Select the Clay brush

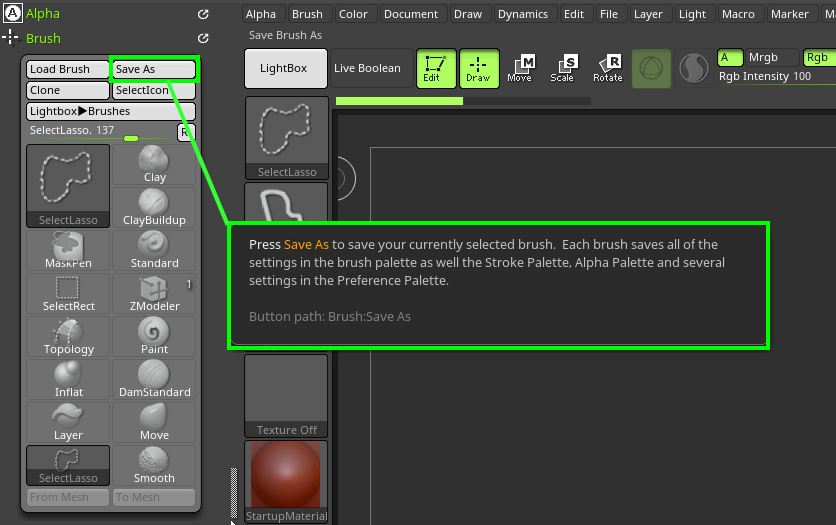tap(154, 165)
